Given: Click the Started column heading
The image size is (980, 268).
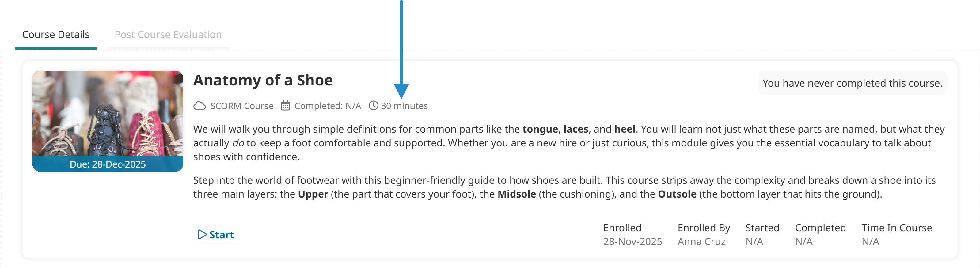Looking at the screenshot, I should pos(762,228).
